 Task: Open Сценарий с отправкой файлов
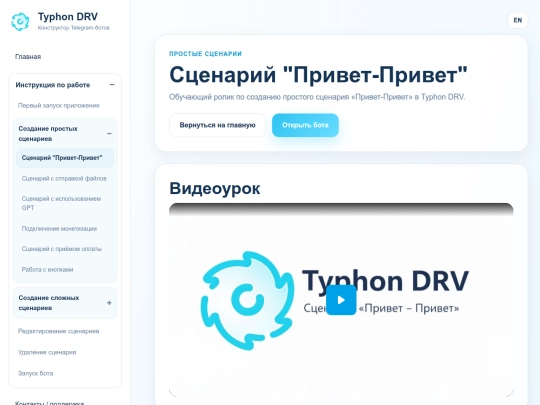[x=64, y=178]
